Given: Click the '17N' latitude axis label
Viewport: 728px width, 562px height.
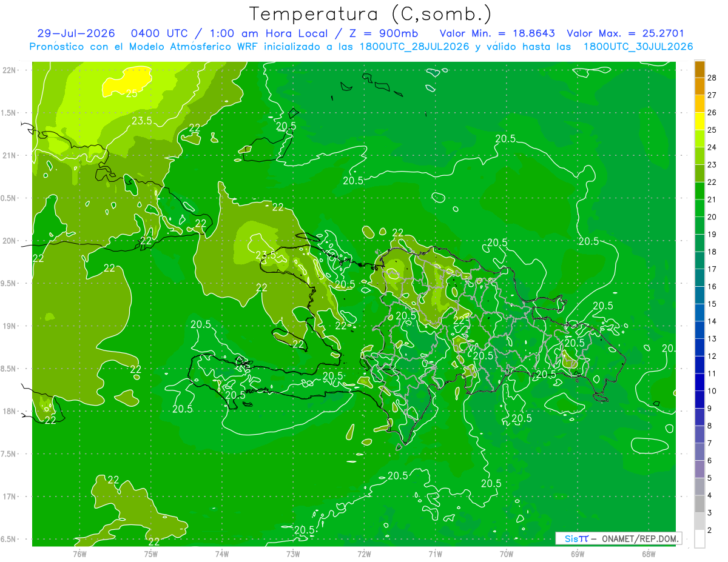Looking at the screenshot, I should 9,497.
